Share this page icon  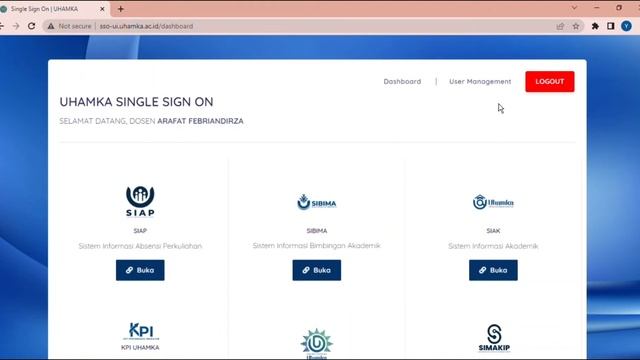(560, 26)
